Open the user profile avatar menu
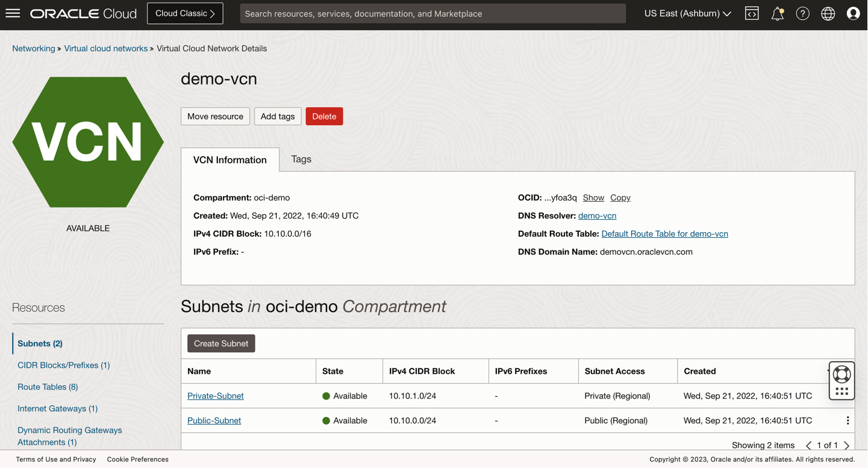The height and width of the screenshot is (469, 868). tap(854, 13)
